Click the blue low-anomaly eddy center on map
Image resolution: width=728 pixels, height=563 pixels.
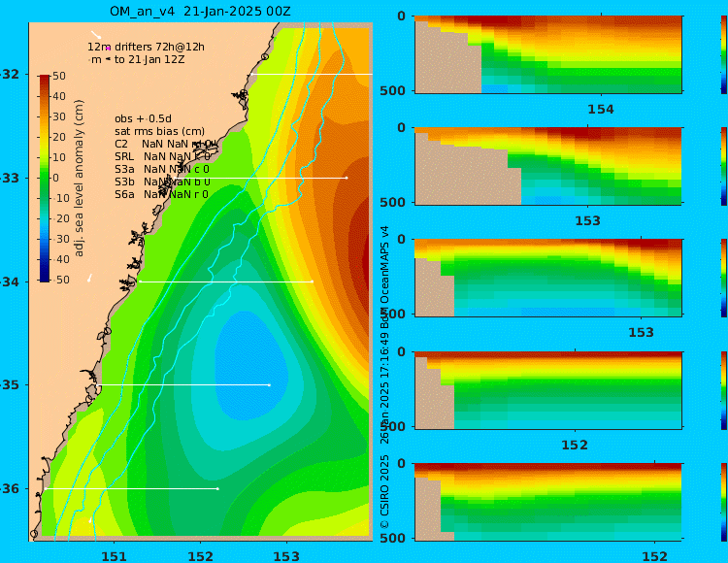tap(250, 367)
